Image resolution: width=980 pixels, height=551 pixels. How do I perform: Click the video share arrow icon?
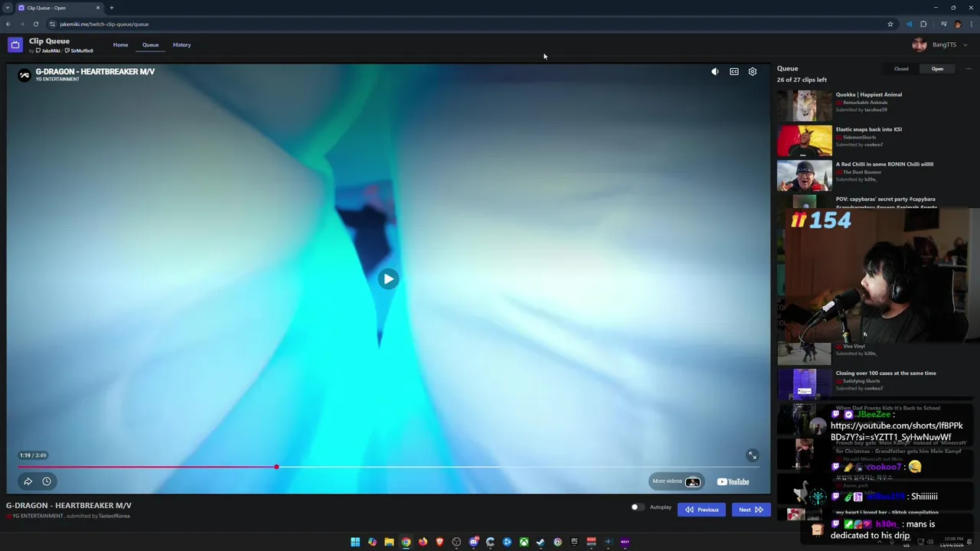click(28, 481)
